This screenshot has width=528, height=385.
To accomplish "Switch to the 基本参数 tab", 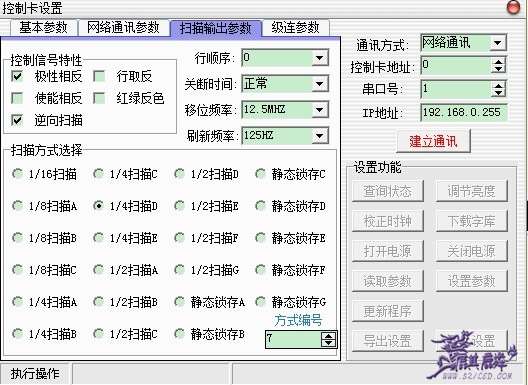I will [43, 28].
